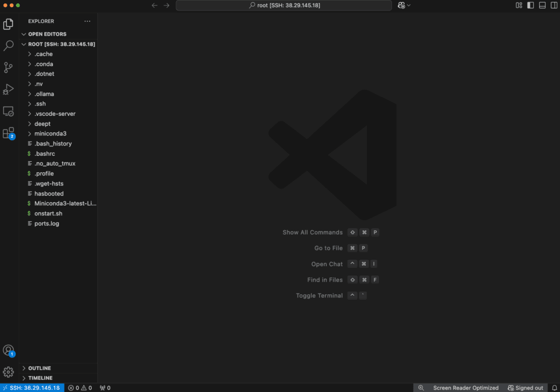Image resolution: width=560 pixels, height=392 pixels.
Task: Open the Search view in activity bar
Action: (8, 45)
